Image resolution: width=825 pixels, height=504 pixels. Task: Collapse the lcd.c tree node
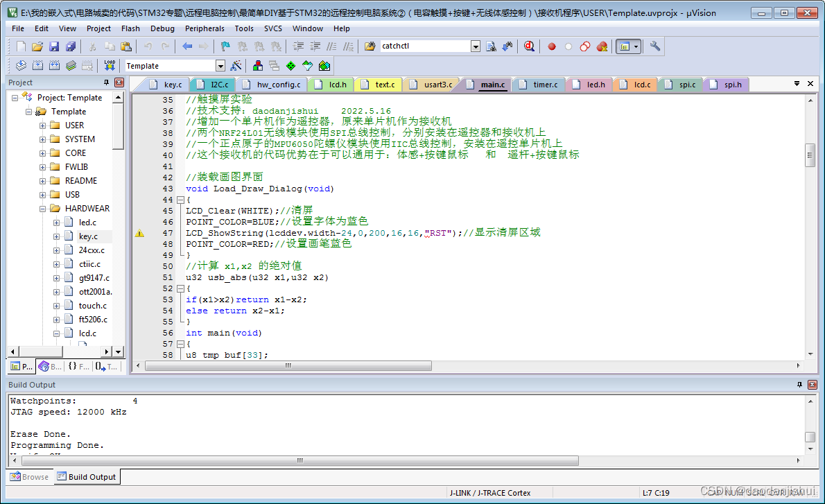coord(56,333)
